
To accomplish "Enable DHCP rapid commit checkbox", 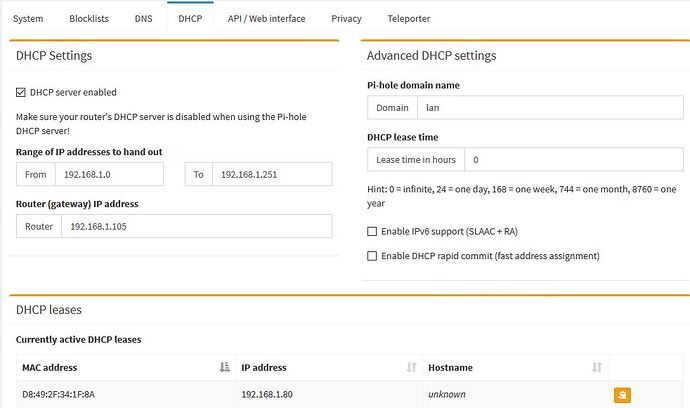I will coord(373,256).
